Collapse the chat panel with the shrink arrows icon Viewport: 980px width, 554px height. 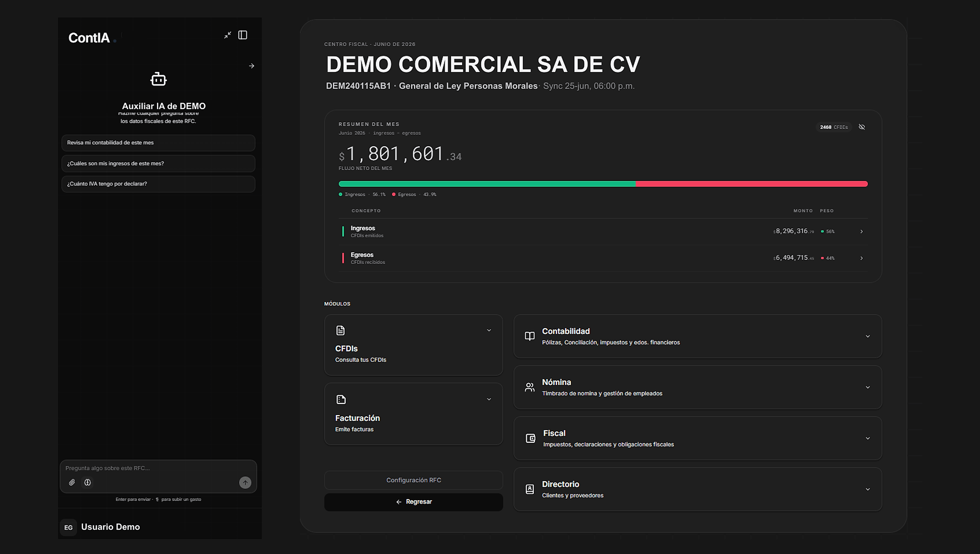click(227, 35)
